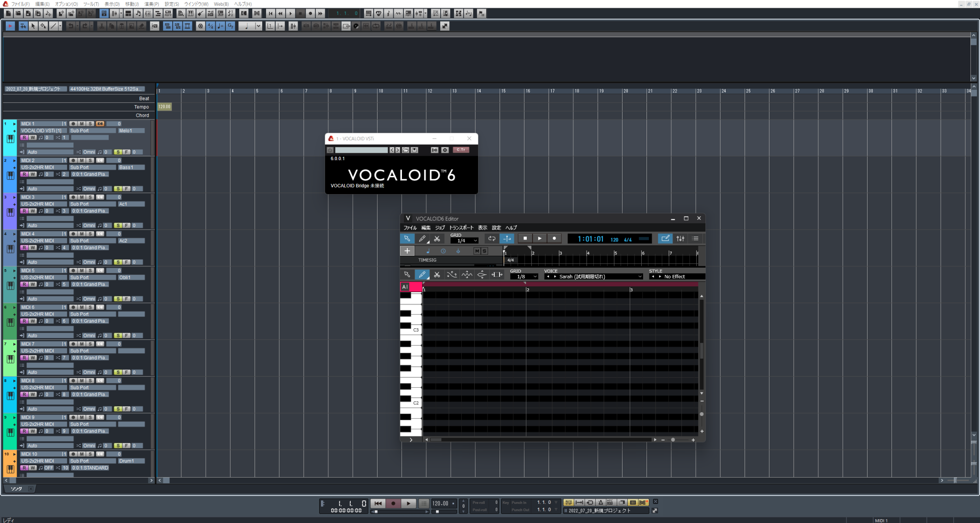Open the GRID 1/4 dropdown in the editor
This screenshot has width=980, height=523.
coord(464,240)
